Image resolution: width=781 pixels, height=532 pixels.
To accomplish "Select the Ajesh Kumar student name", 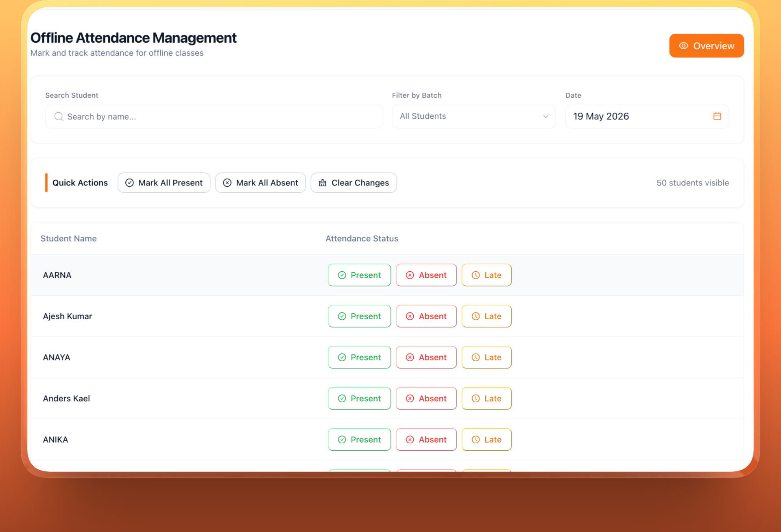I will coord(68,316).
